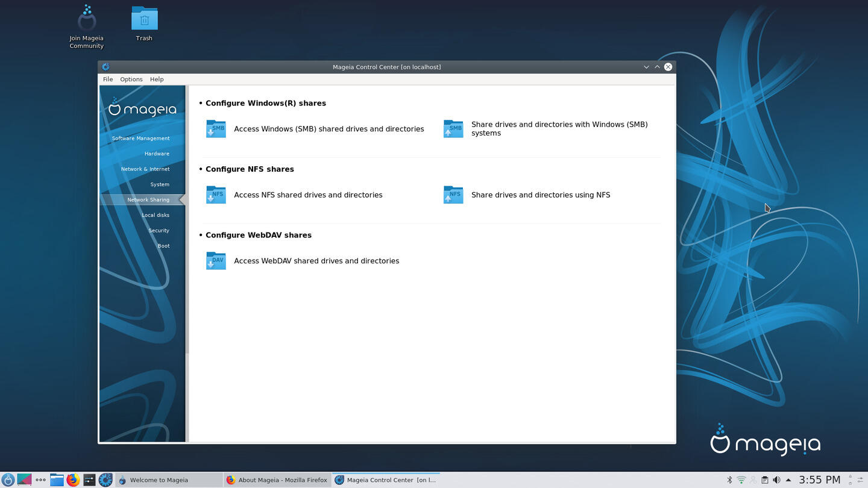The width and height of the screenshot is (868, 488).
Task: Switch to Boot section
Action: tap(164, 246)
